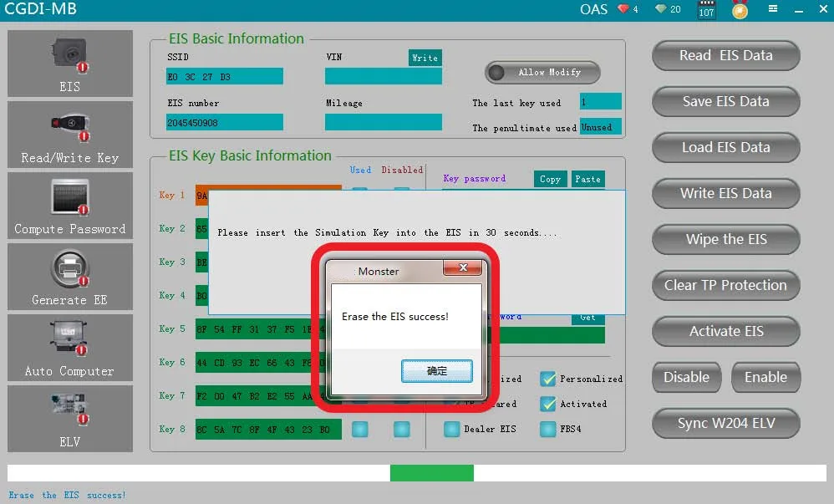Click the Please insert the Simulation Key message
This screenshot has width=834, height=504.
387,232
